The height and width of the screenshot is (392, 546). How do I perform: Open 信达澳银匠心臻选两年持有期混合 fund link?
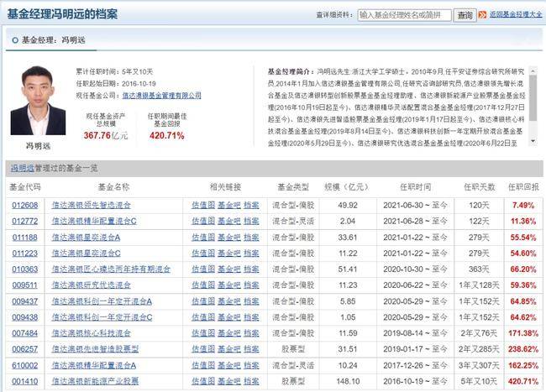click(x=111, y=269)
